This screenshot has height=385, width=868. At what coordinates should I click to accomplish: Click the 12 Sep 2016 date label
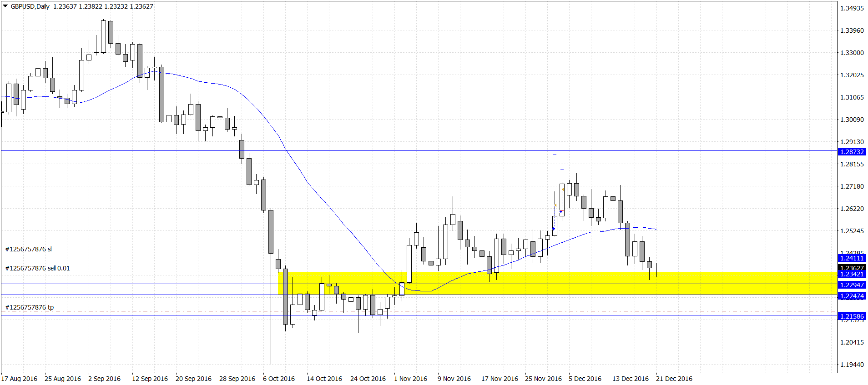click(x=150, y=379)
